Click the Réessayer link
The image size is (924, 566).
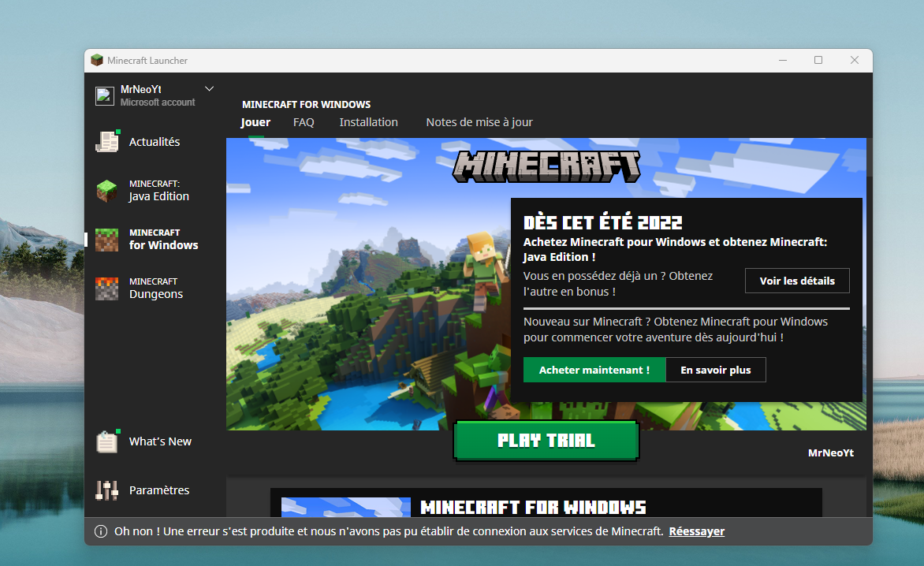click(x=696, y=531)
